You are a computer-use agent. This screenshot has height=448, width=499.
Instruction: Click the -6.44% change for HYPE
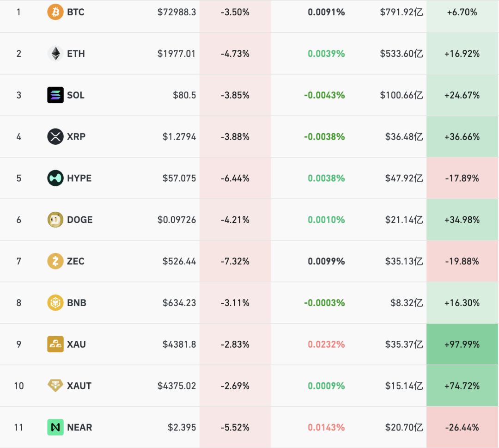[235, 178]
